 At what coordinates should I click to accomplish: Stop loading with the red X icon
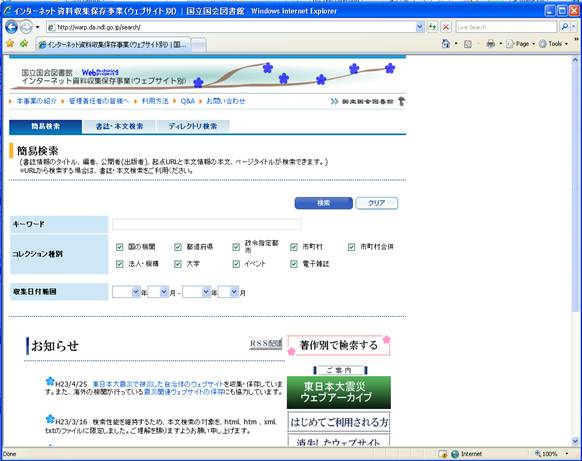pos(446,27)
